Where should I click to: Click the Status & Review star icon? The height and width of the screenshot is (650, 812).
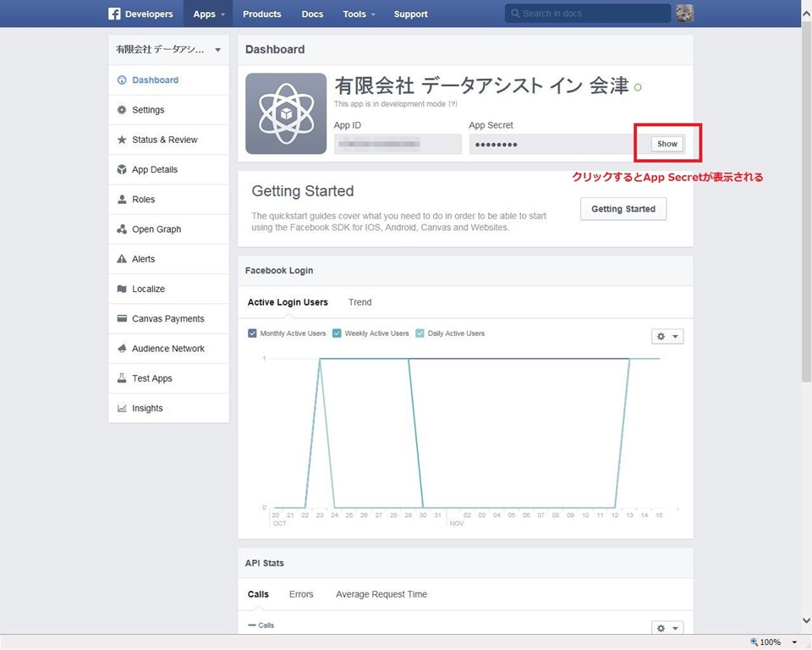(x=122, y=140)
